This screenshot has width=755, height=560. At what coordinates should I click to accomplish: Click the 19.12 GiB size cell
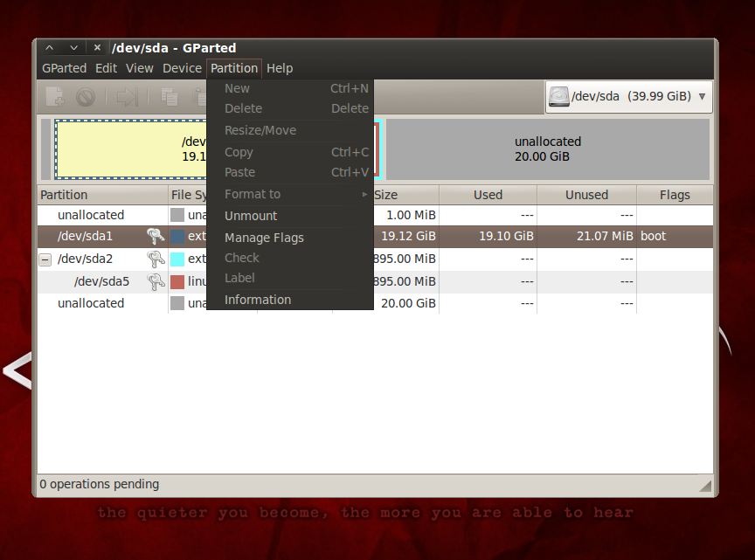click(x=408, y=236)
